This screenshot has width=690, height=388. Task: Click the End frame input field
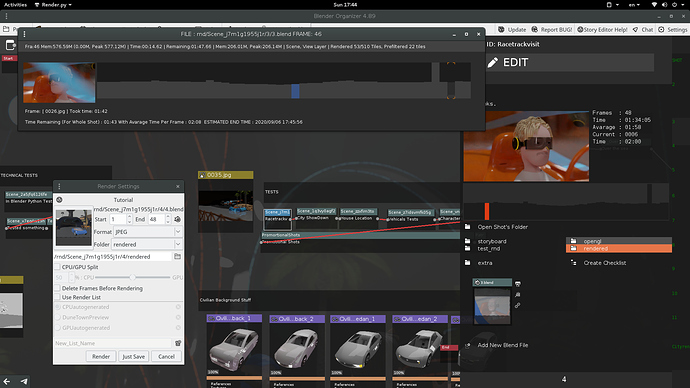(156, 219)
